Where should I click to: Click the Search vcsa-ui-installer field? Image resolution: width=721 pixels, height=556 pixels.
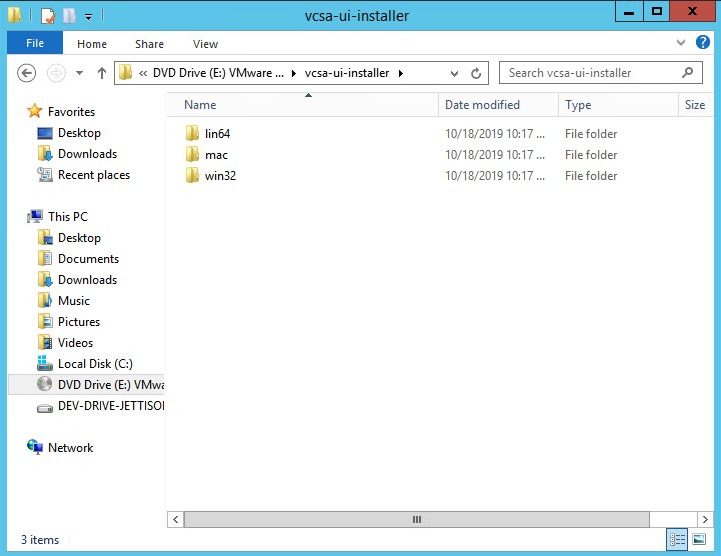tap(601, 73)
